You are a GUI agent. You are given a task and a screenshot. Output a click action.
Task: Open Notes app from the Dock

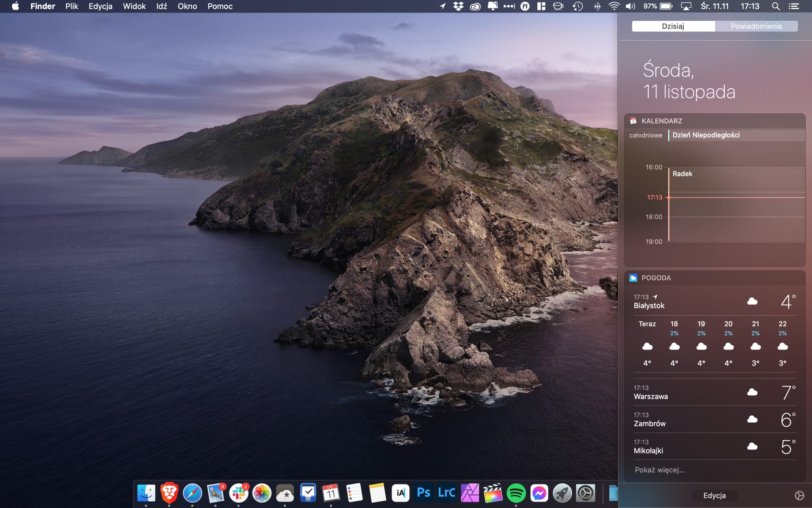click(377, 493)
